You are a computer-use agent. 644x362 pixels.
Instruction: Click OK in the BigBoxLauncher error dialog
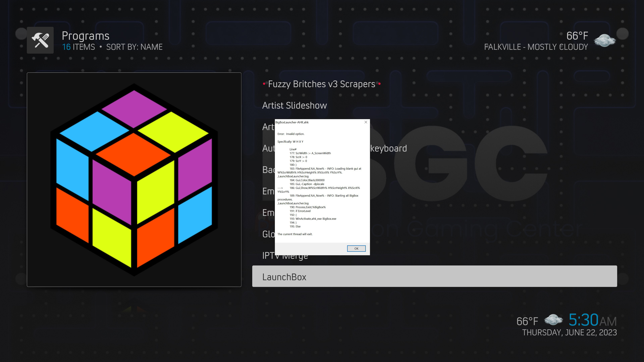[356, 248]
